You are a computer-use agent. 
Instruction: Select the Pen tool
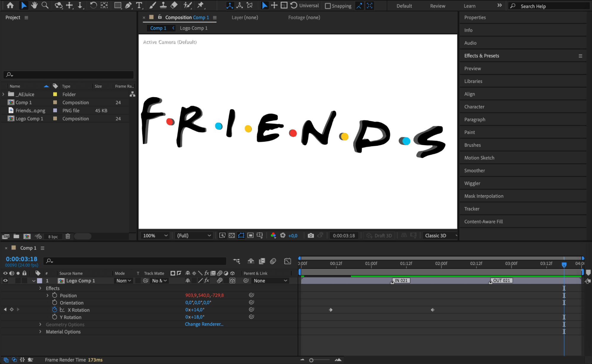[x=128, y=5]
